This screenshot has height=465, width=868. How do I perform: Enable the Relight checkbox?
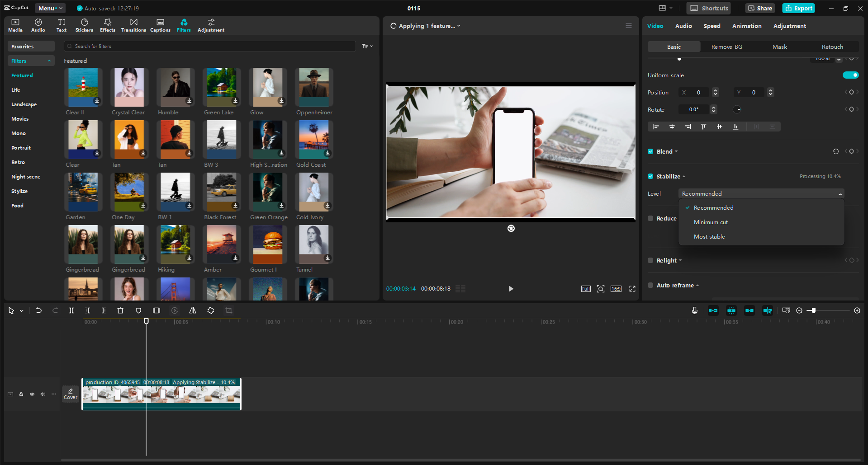(650, 260)
